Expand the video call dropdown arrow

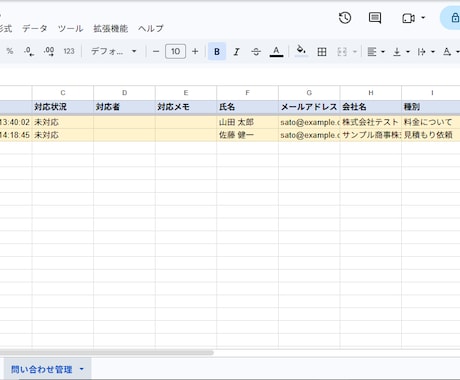click(x=423, y=18)
